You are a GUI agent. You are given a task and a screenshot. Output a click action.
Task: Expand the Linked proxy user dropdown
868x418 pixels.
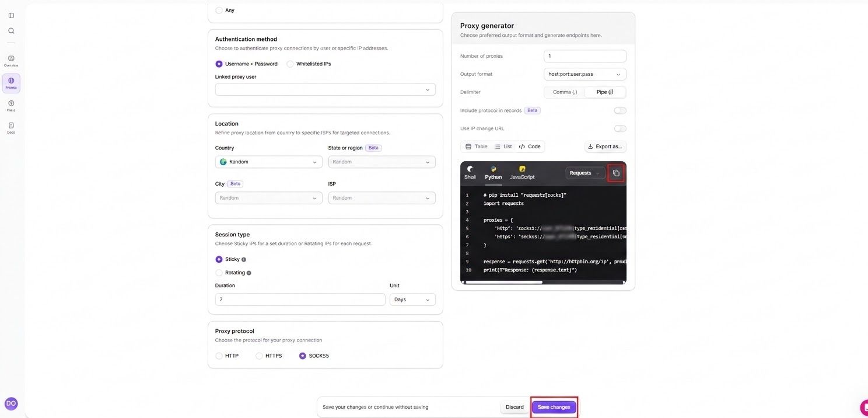point(325,89)
